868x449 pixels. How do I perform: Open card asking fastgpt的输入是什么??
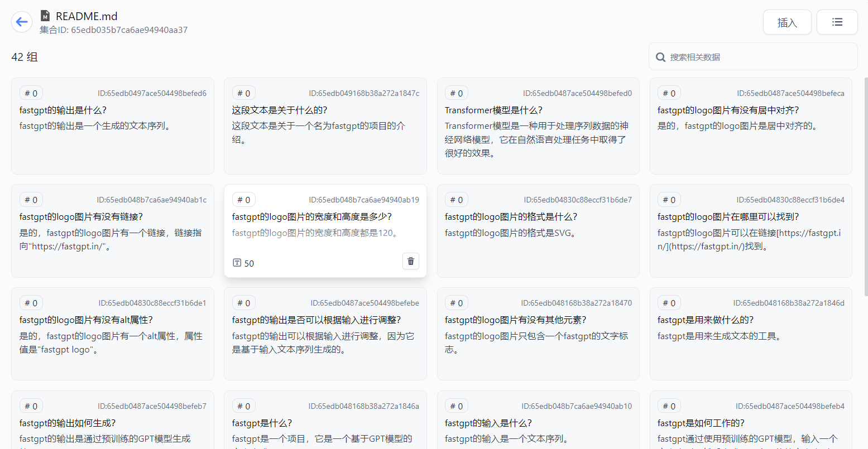pos(538,420)
